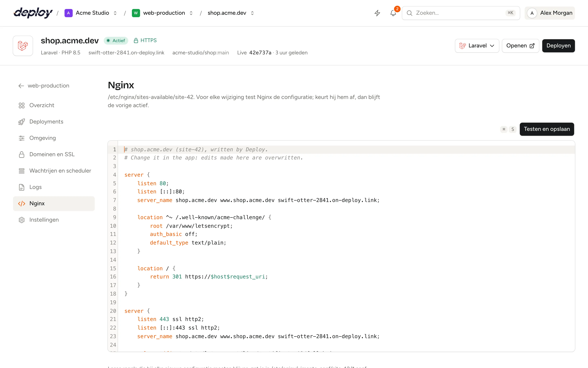Image resolution: width=588 pixels, height=368 pixels.
Task: Expand the shop.acme.dev site switcher
Action: pyautogui.click(x=252, y=13)
